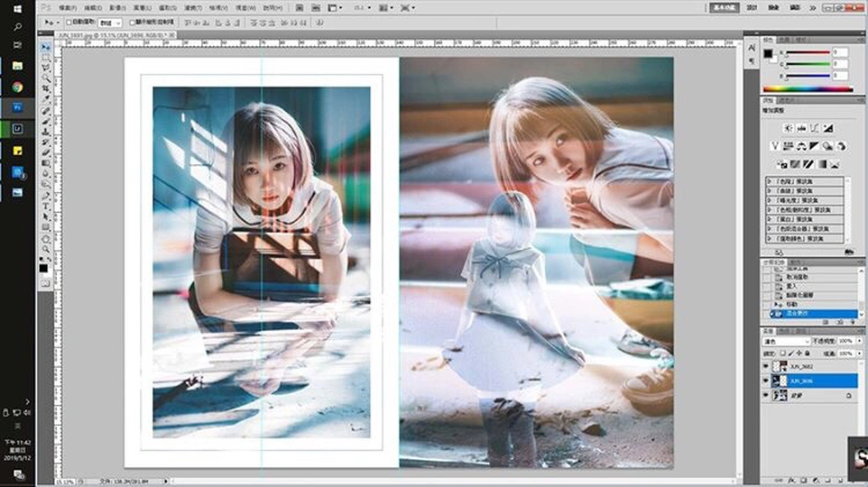Open the Filter menu in the menu bar
Image resolution: width=868 pixels, height=487 pixels.
[193, 7]
